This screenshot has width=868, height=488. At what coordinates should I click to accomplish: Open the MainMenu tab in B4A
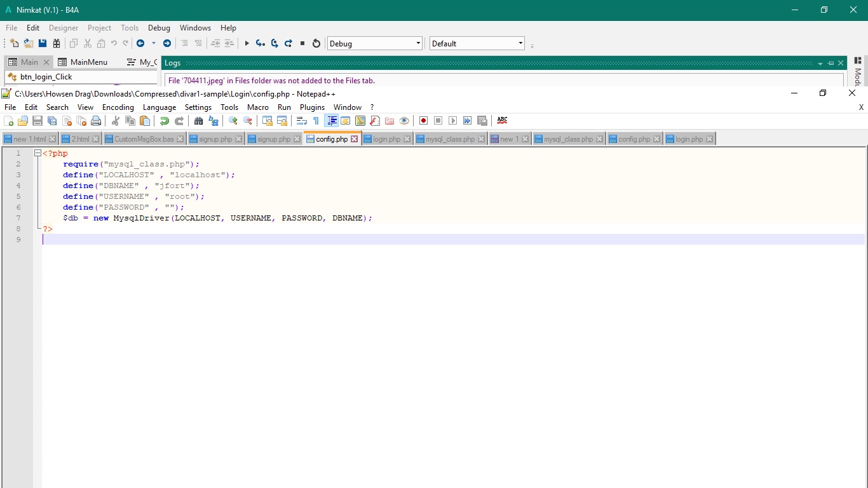click(x=88, y=62)
